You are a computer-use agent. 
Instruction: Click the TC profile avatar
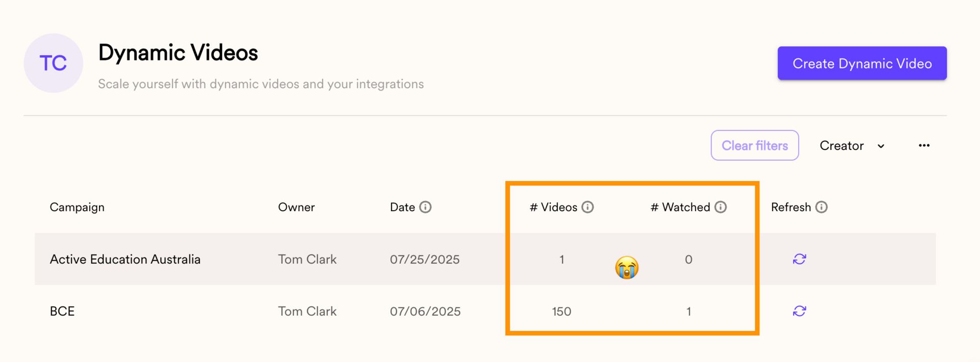click(x=53, y=63)
